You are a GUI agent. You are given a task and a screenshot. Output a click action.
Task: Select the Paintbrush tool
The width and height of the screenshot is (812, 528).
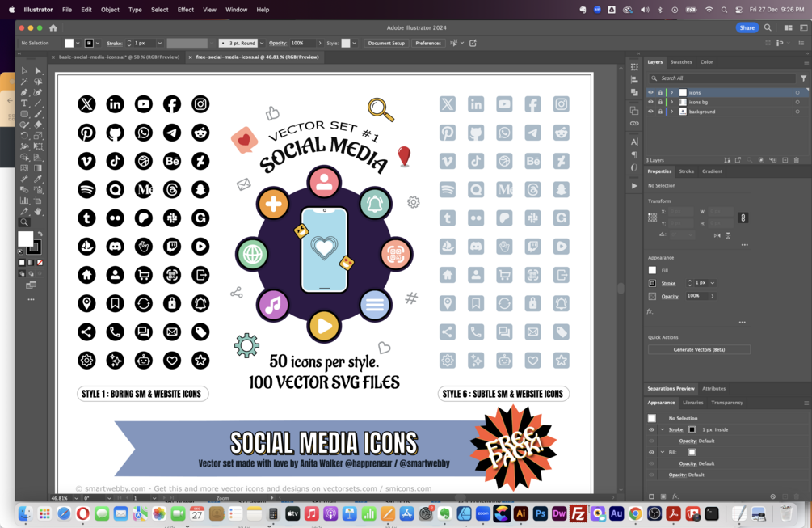(x=38, y=114)
